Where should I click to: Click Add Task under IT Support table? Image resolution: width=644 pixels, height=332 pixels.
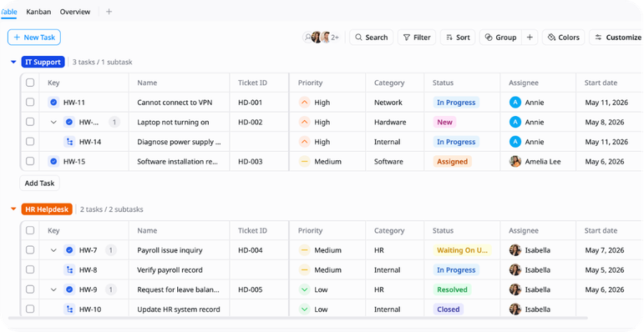39,184
